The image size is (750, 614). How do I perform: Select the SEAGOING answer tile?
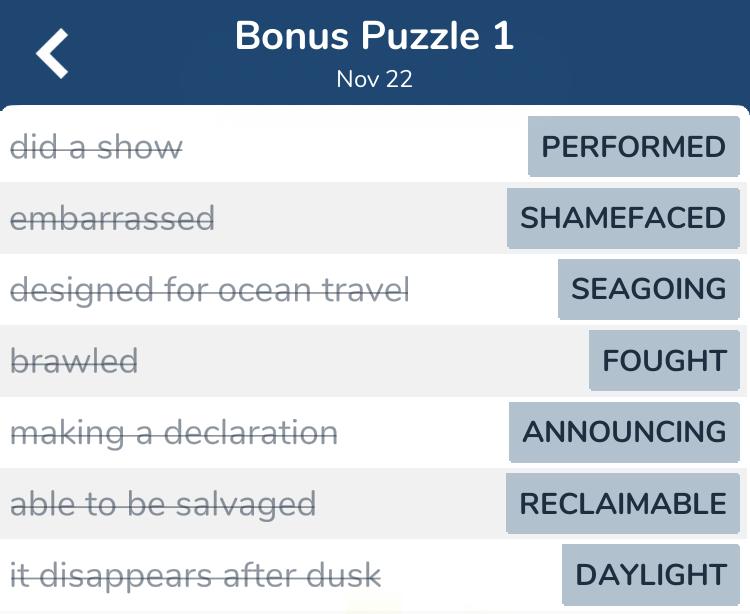(649, 289)
